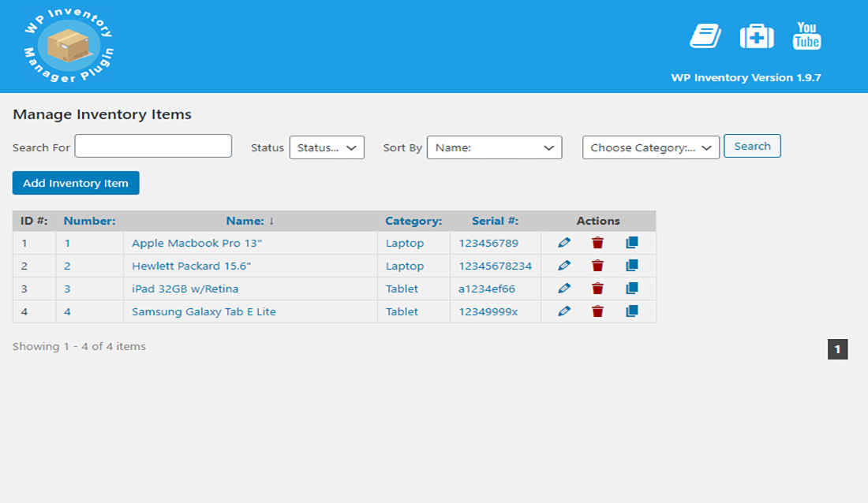Viewport: 868px width, 503px height.
Task: Open the Choose Category dropdown
Action: click(651, 147)
